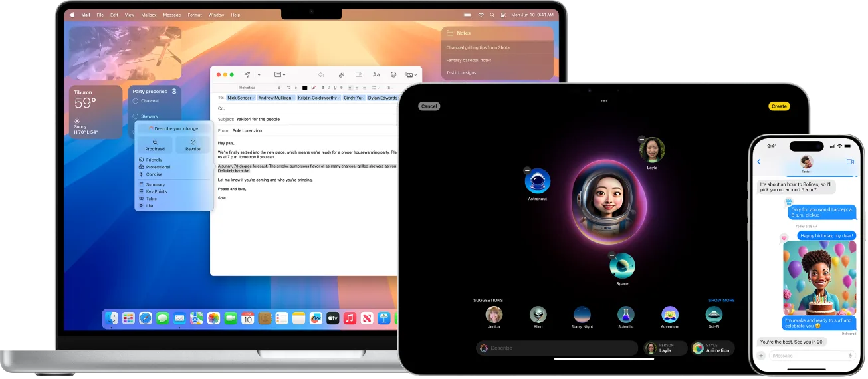The width and height of the screenshot is (868, 379).
Task: Click the Describe input field on iPad
Action: [x=558, y=348]
